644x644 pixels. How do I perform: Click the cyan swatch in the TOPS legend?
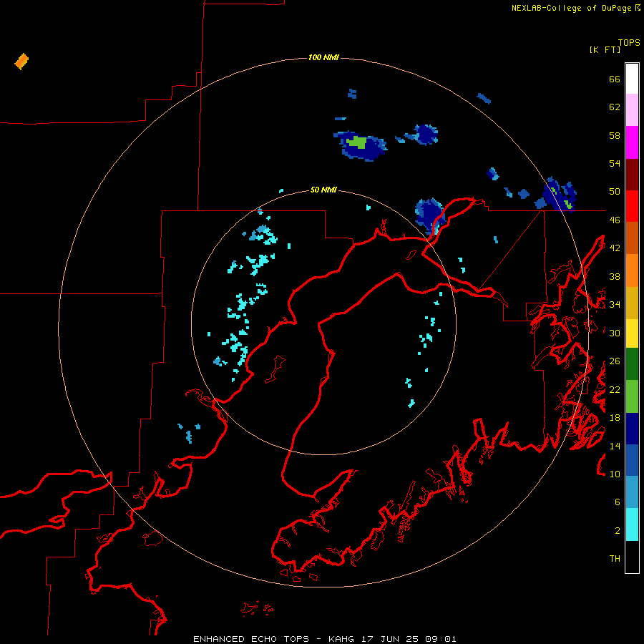tap(632, 525)
